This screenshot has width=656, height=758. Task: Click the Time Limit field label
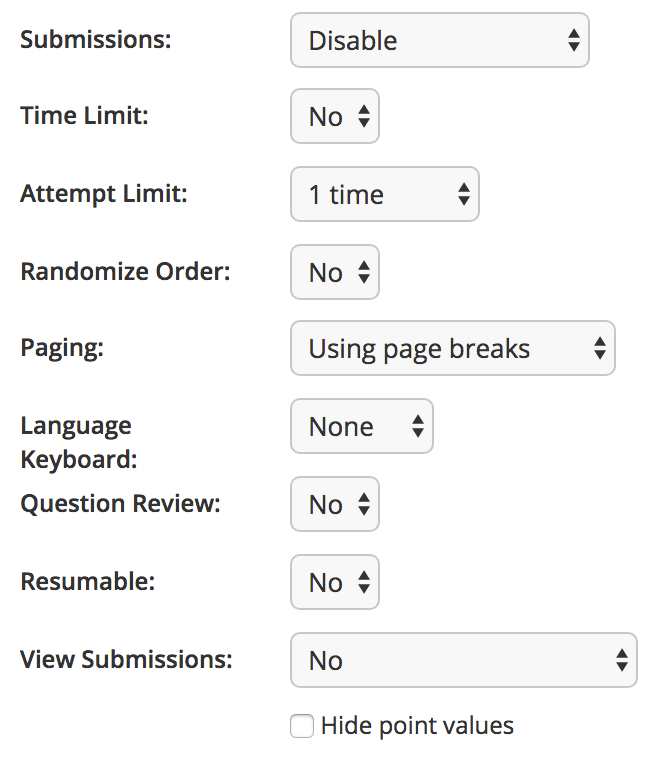pos(84,116)
